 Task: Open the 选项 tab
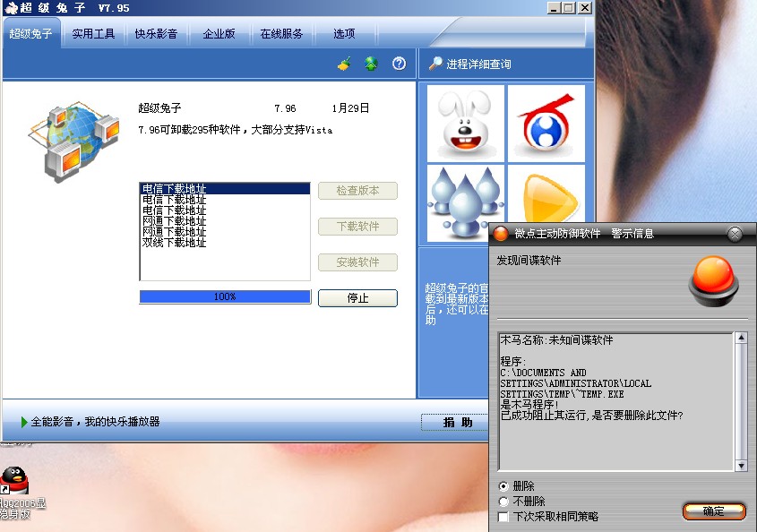(344, 33)
